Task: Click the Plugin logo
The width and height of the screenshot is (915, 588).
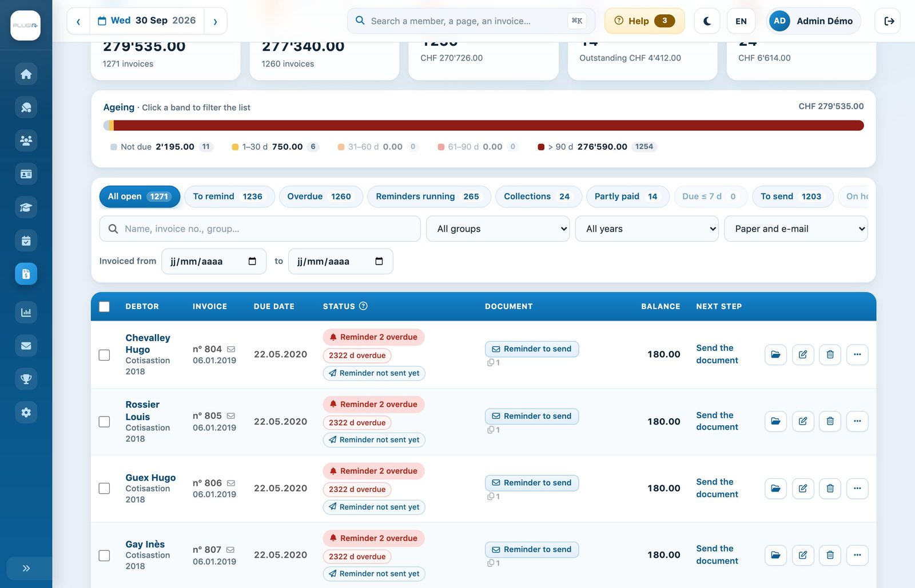Action: pos(25,25)
